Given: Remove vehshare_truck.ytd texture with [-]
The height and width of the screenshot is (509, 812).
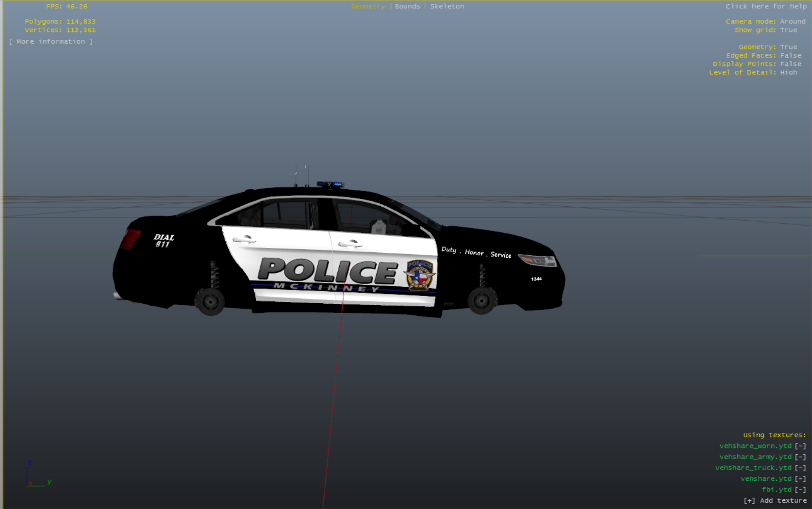Looking at the screenshot, I should pyautogui.click(x=800, y=468).
